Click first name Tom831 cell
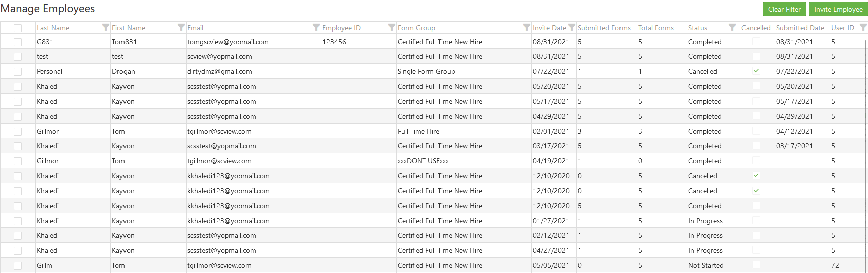This screenshot has width=868, height=273. tap(125, 42)
